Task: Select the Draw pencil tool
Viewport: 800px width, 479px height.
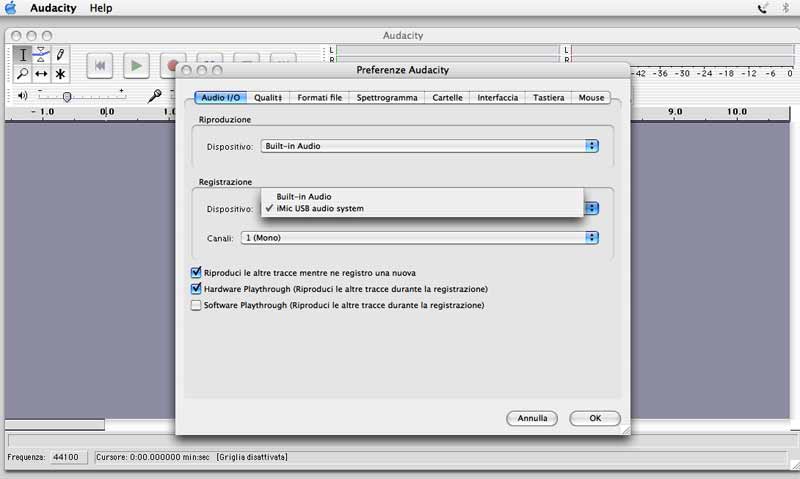Action: tap(60, 55)
